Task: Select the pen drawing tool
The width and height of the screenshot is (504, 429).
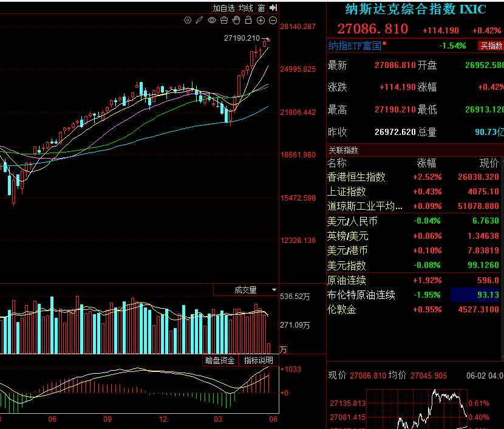Action: tap(199, 20)
